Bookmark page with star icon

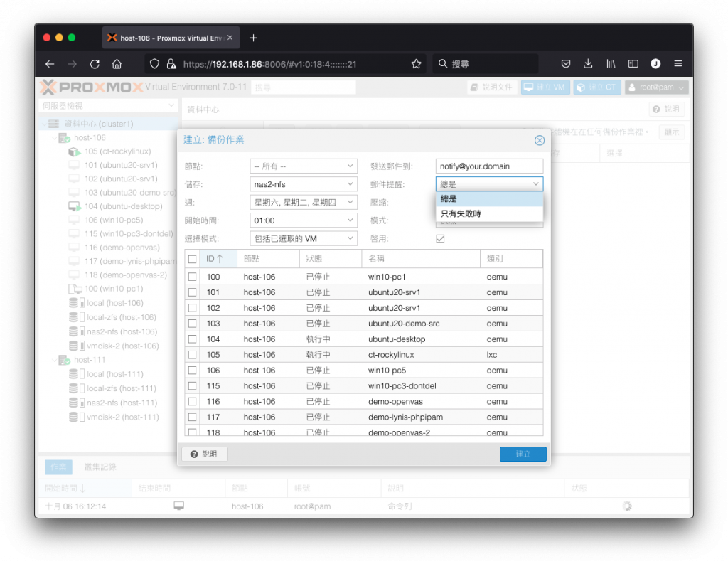tap(416, 64)
